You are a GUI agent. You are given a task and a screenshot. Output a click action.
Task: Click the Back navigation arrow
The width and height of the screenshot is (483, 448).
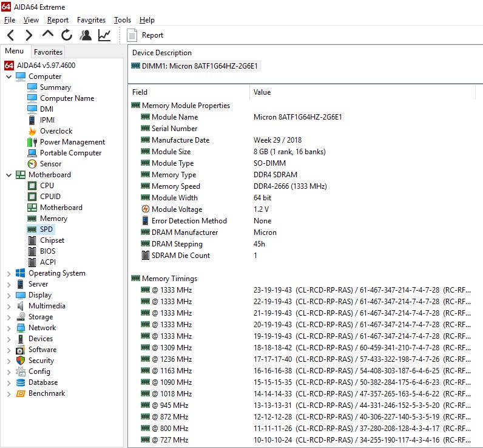coord(10,35)
